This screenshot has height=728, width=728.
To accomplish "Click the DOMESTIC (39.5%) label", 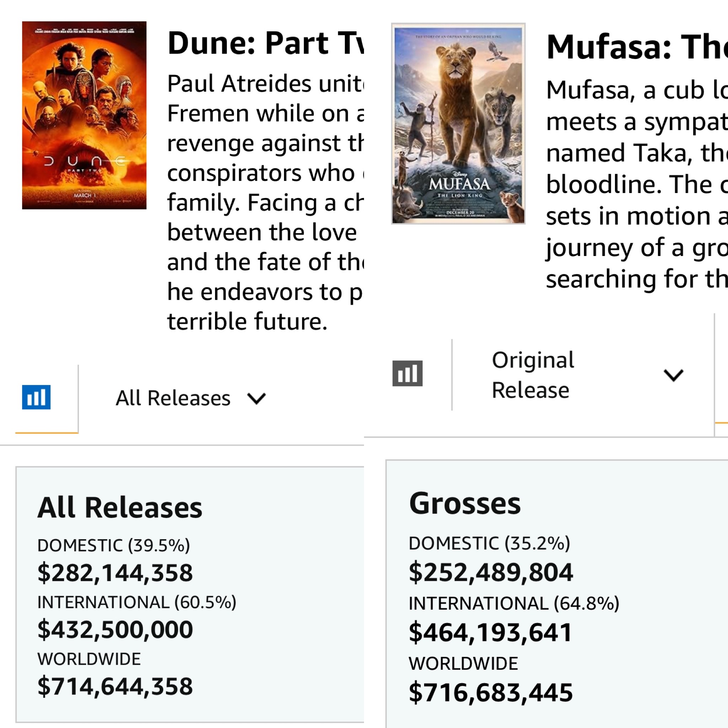I will 113,545.
